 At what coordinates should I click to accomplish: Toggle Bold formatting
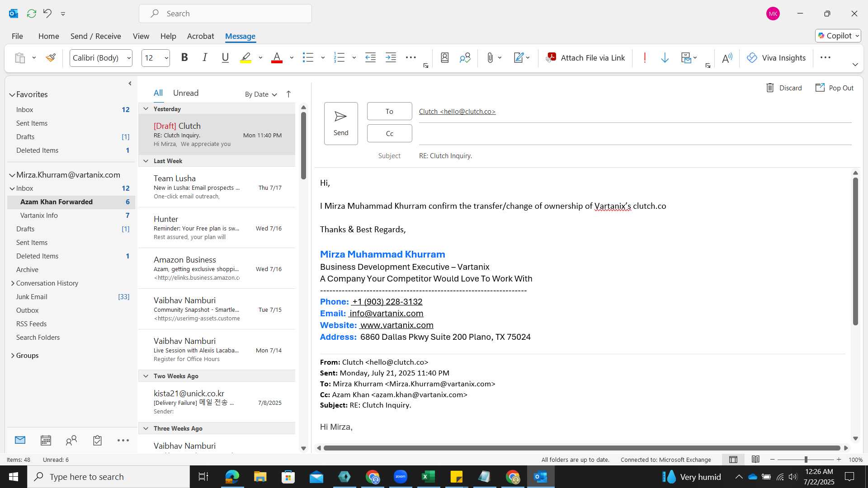(x=184, y=58)
